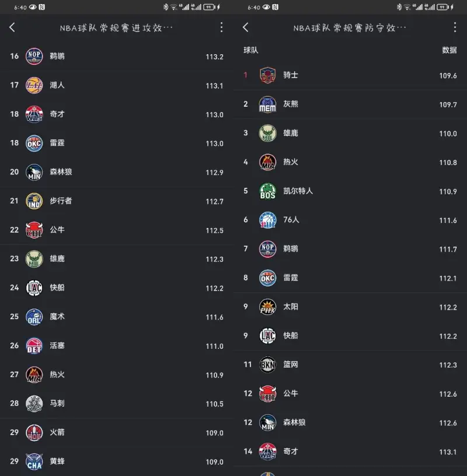467x476 pixels.
Task: Tap Pistons DET logo
Action: 34,346
